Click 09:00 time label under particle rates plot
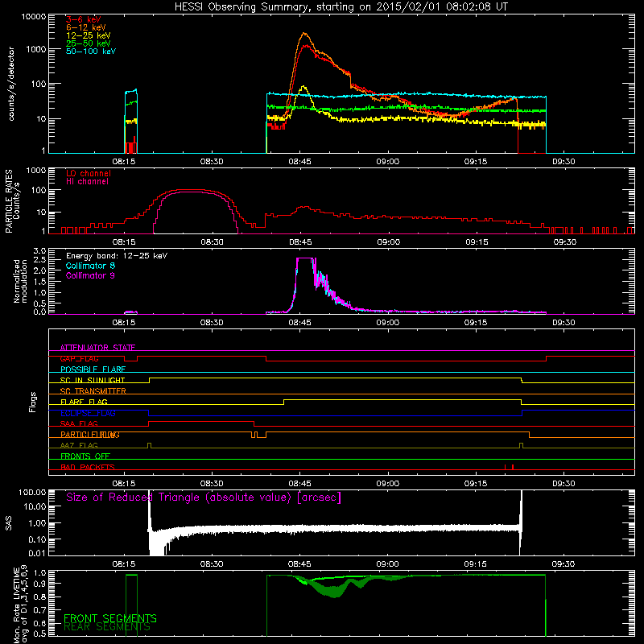644x644 pixels. pos(388,242)
